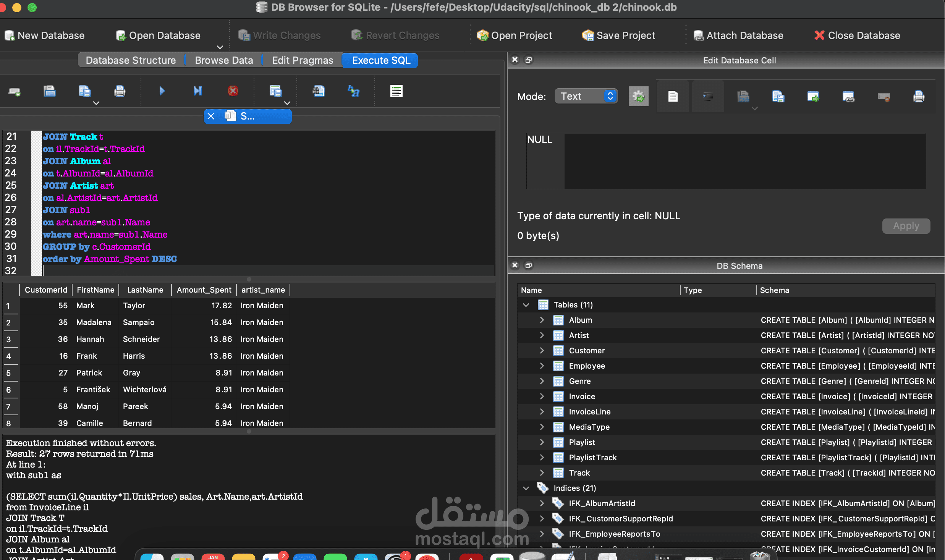Select the IFK_EmployeeReportsTo index row
Screen dimensions: 945x560
726,534
